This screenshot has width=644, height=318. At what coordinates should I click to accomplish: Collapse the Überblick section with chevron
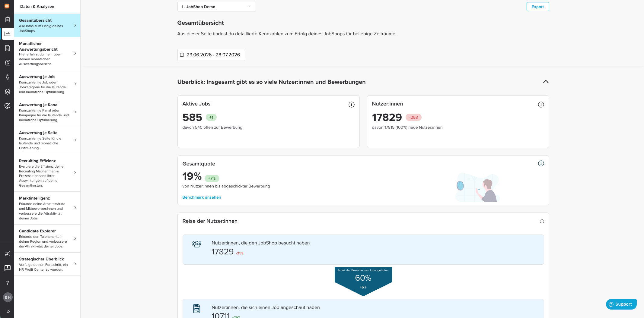[546, 82]
